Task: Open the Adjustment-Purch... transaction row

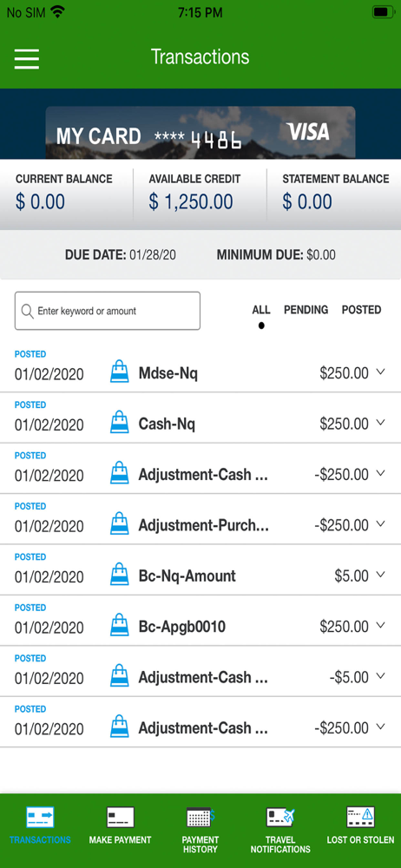Action: tap(200, 519)
